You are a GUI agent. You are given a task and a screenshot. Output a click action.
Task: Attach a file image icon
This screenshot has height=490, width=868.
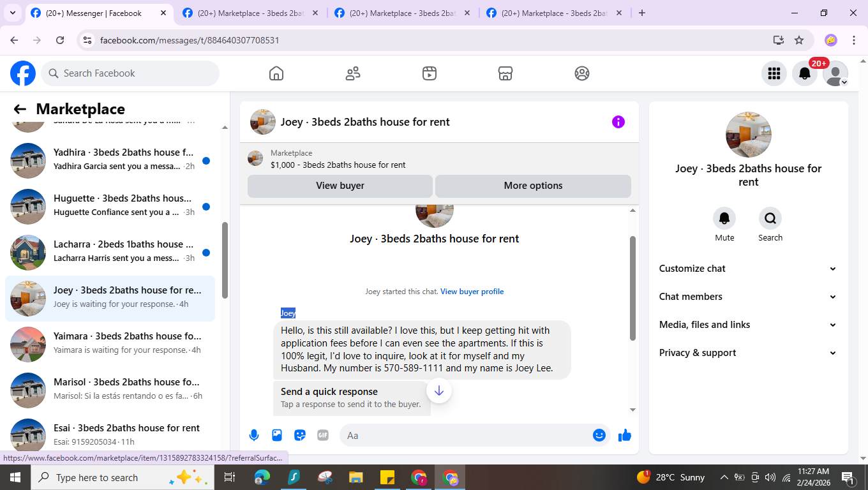click(x=277, y=435)
